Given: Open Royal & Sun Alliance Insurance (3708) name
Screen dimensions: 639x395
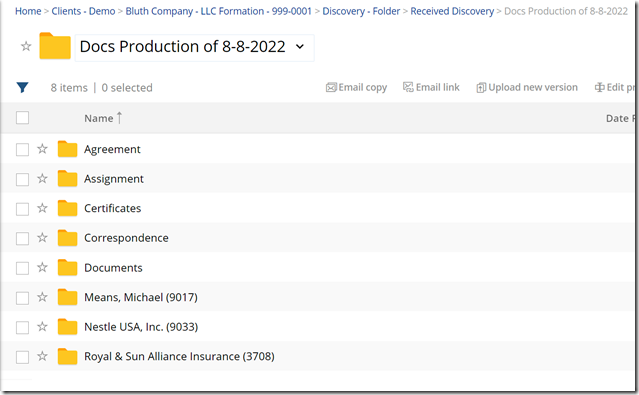Looking at the screenshot, I should pos(179,357).
